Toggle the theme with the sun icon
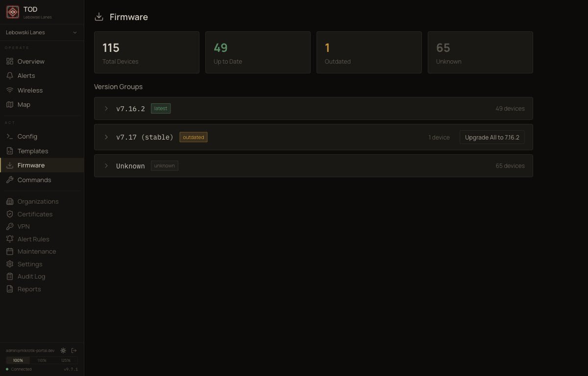 click(63, 351)
